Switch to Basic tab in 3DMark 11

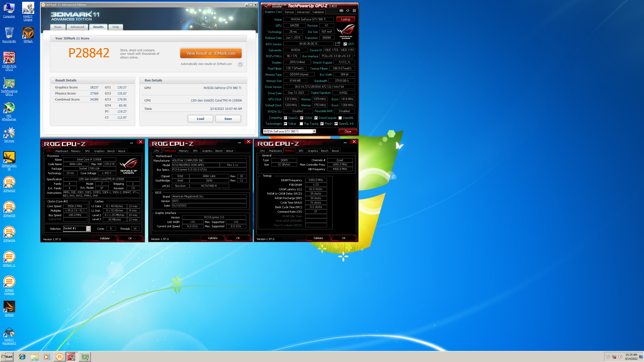click(58, 27)
